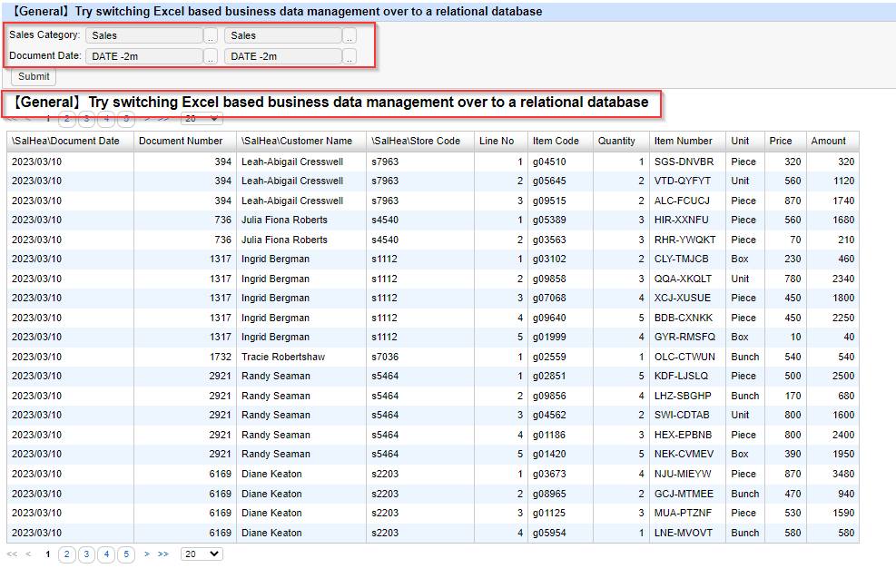This screenshot has width=896, height=588.
Task: Click the \SalHea\Customer Name column header
Action: pos(297,142)
